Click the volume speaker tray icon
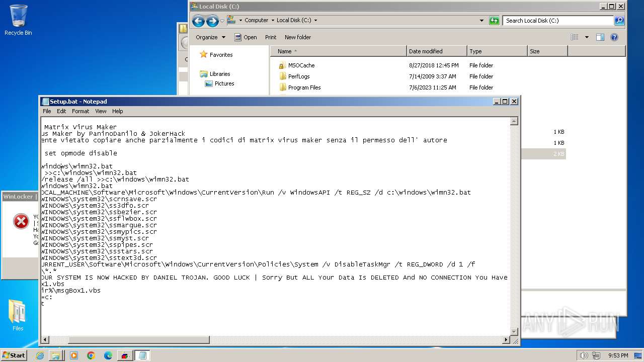 pos(584,355)
